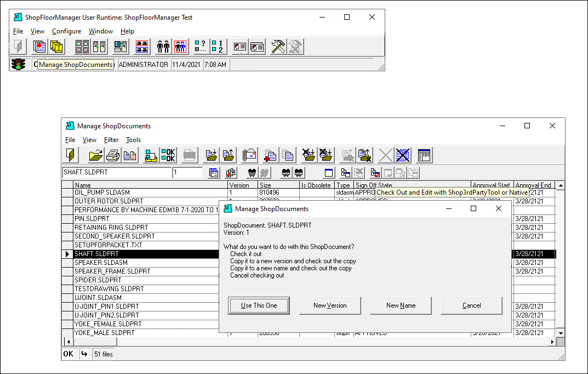Click the SHAFT.SLDPRT name input field

[117, 172]
